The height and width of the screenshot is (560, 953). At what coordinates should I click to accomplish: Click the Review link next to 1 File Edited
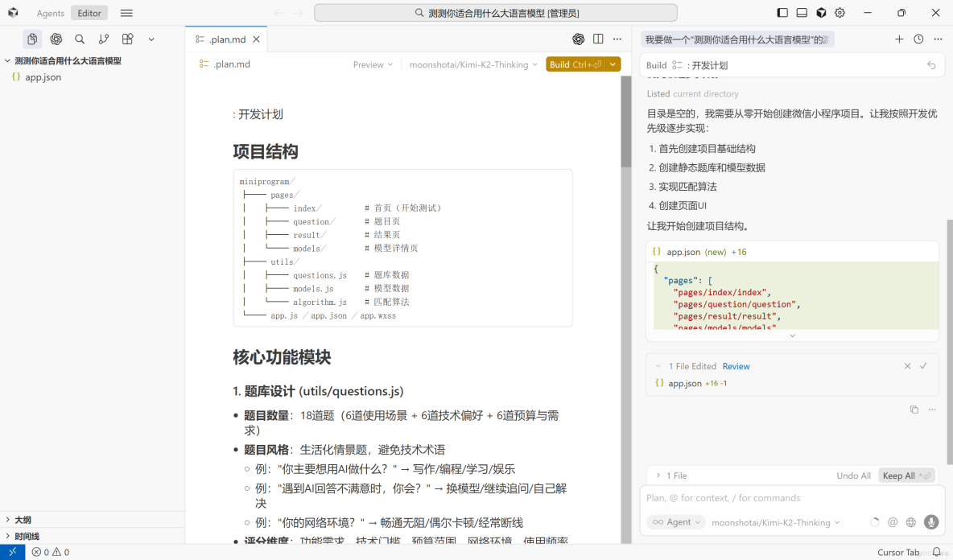[x=736, y=366]
